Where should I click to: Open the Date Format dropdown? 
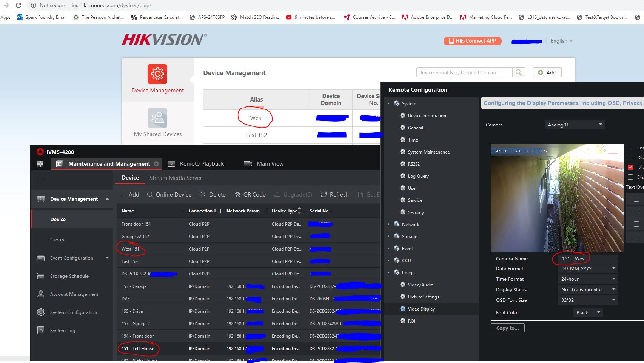click(587, 269)
